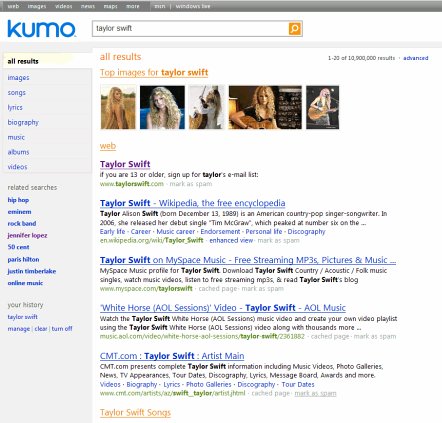Click related search hip hop
The height and width of the screenshot is (423, 442).
coord(18,200)
